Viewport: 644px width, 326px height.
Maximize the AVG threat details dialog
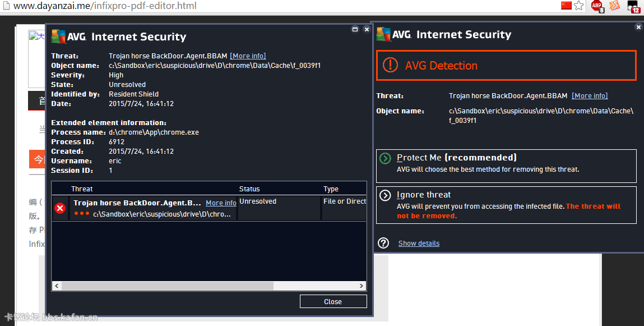pos(355,29)
